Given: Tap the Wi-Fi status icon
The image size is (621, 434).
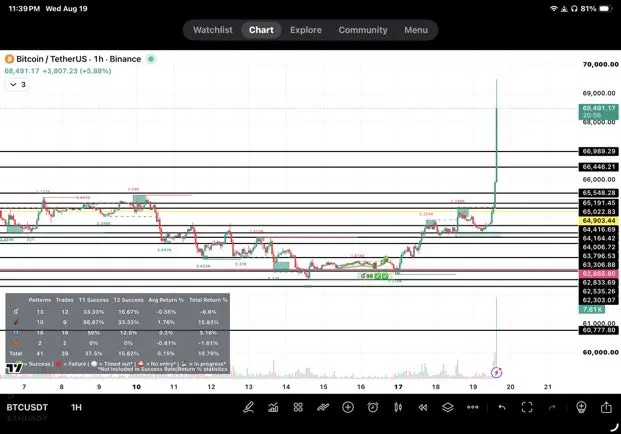Looking at the screenshot, I should (554, 9).
